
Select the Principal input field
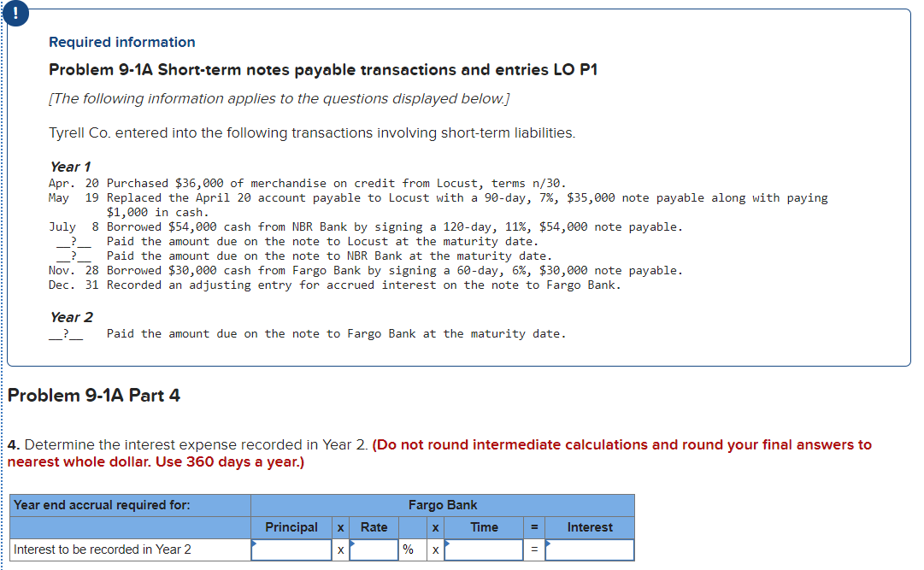(x=291, y=550)
